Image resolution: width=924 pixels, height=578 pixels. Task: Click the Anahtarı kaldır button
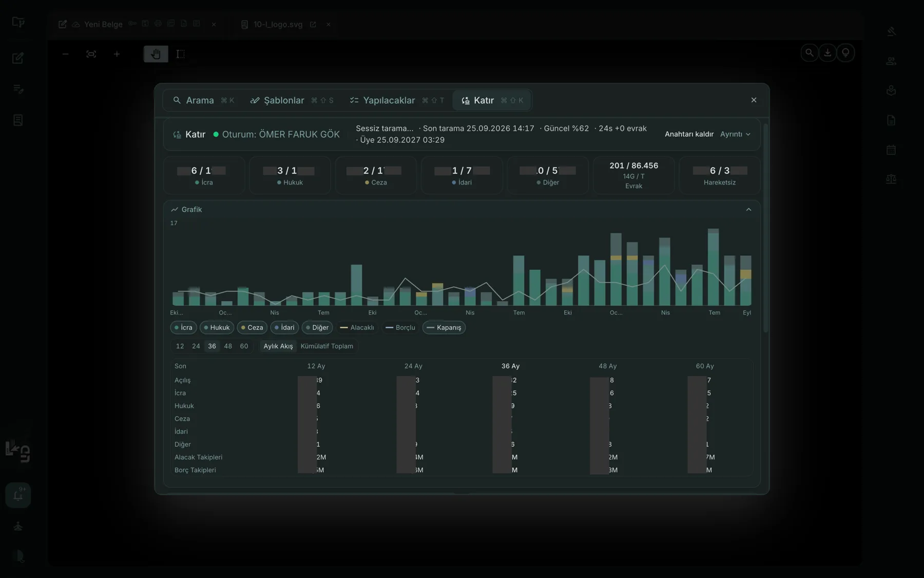coord(689,134)
